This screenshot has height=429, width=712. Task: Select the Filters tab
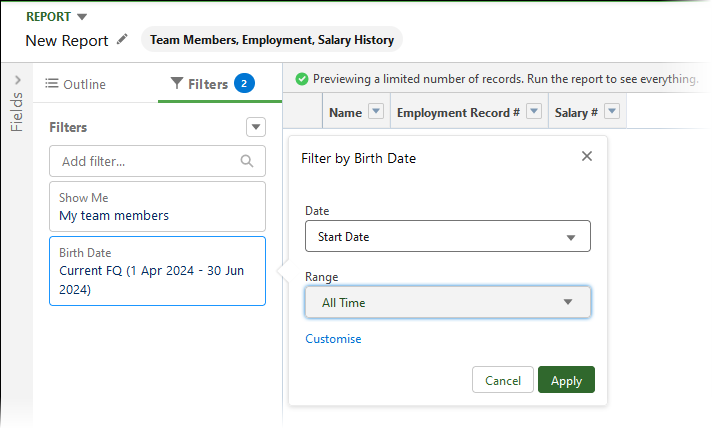pyautogui.click(x=208, y=85)
